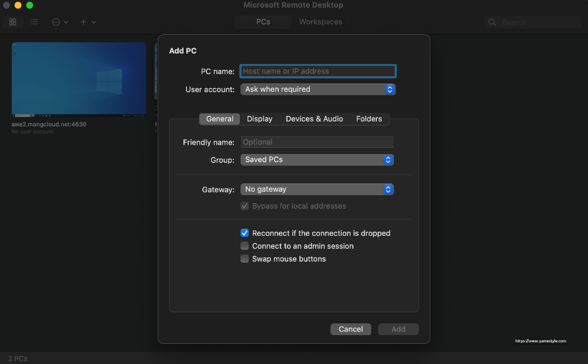Enable Connect to an admin session
The image size is (588, 364).
(245, 246)
